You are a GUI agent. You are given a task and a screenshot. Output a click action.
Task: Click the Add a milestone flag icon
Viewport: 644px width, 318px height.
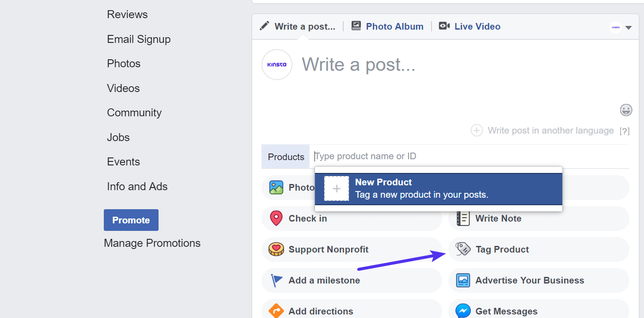(276, 280)
